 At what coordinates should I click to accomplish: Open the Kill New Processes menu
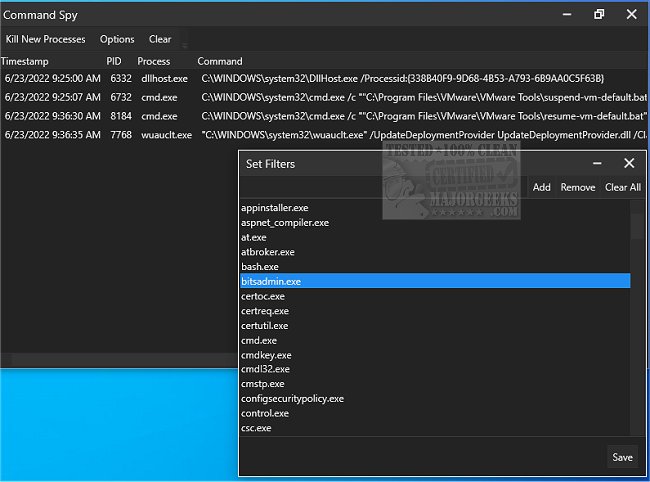45,39
